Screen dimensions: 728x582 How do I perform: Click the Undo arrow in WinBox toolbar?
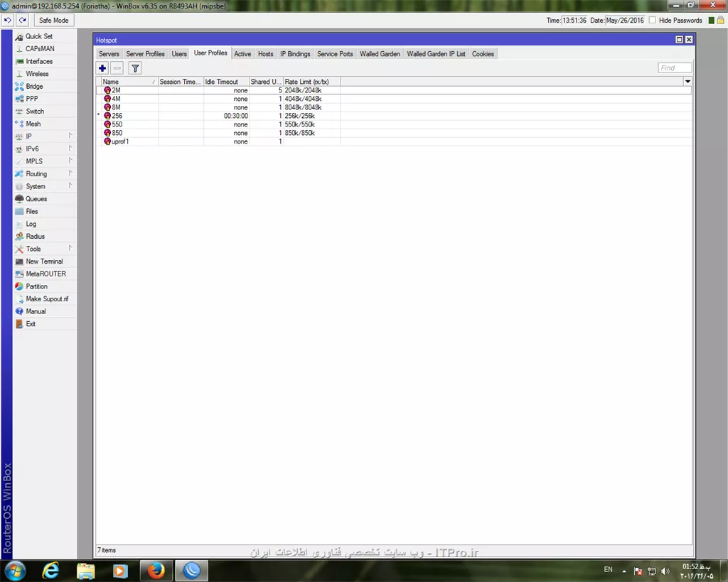pos(7,21)
